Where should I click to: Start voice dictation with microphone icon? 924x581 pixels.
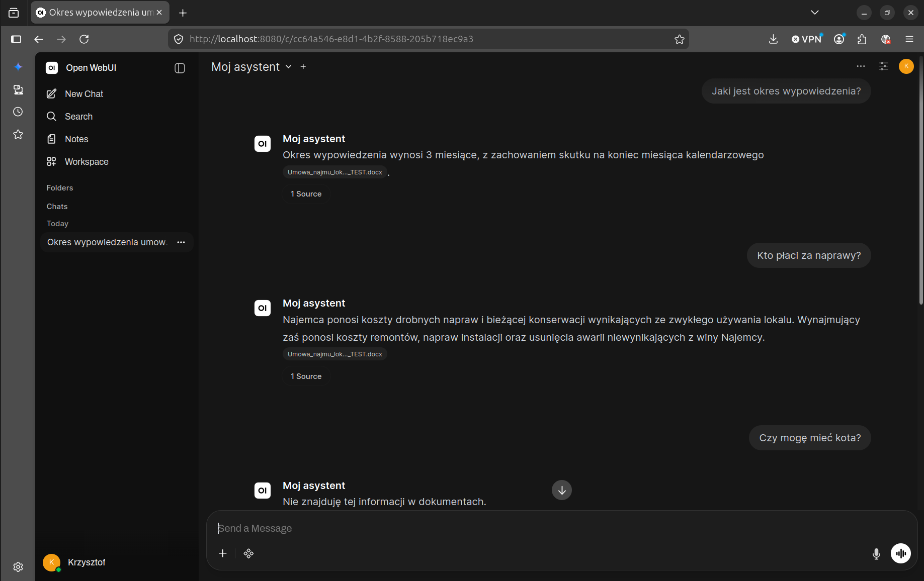[876, 553]
